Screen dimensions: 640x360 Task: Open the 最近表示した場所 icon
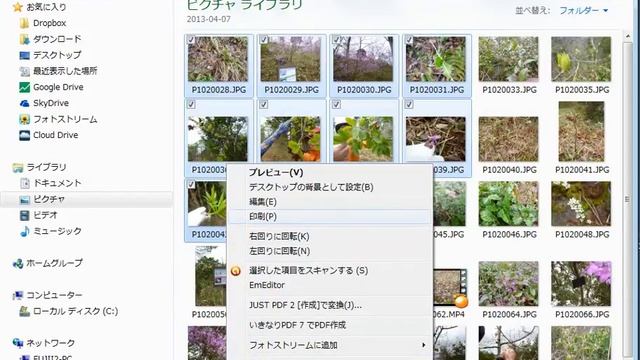pos(24,71)
